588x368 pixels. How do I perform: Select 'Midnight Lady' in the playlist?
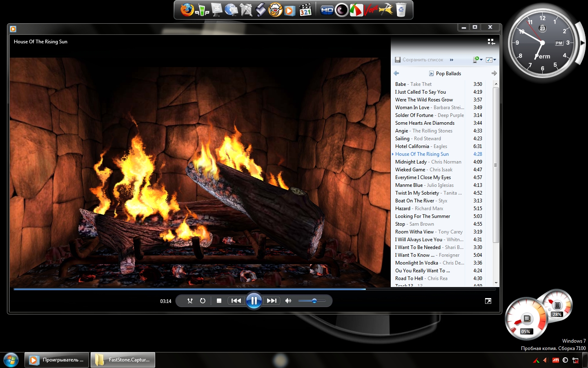411,162
